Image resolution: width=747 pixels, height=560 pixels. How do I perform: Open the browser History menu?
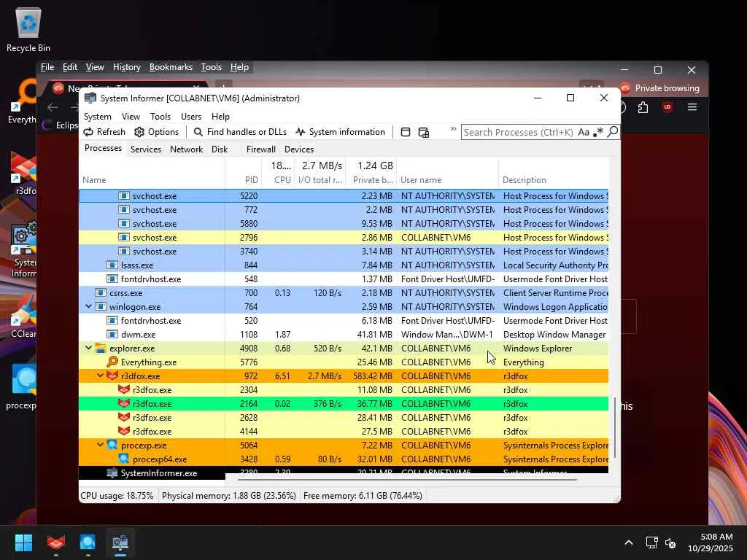pos(127,67)
